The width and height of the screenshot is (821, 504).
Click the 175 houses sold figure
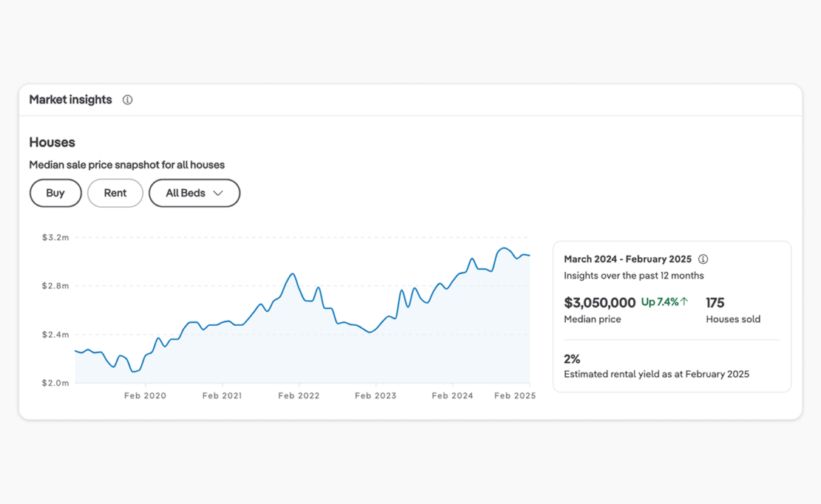tap(714, 302)
